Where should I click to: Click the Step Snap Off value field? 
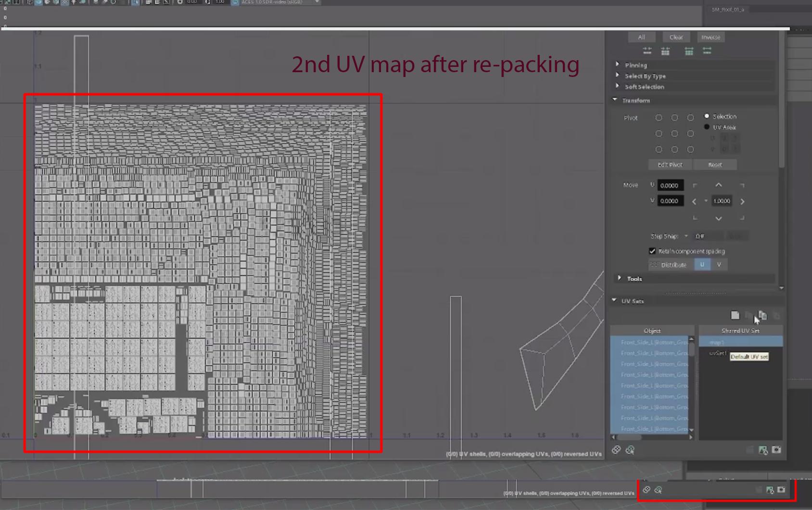coord(708,236)
